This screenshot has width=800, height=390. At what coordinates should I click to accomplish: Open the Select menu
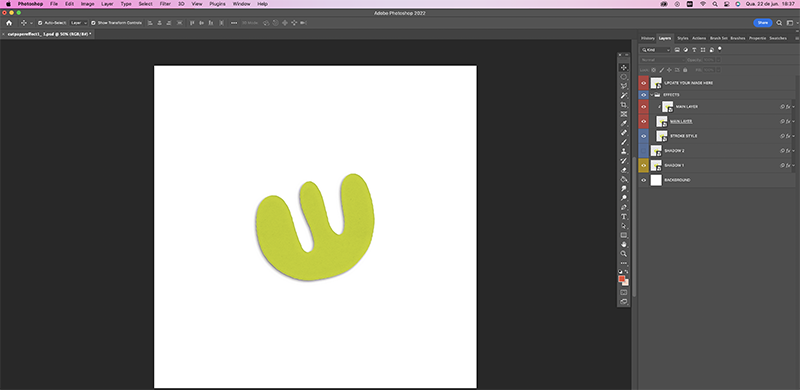(145, 4)
